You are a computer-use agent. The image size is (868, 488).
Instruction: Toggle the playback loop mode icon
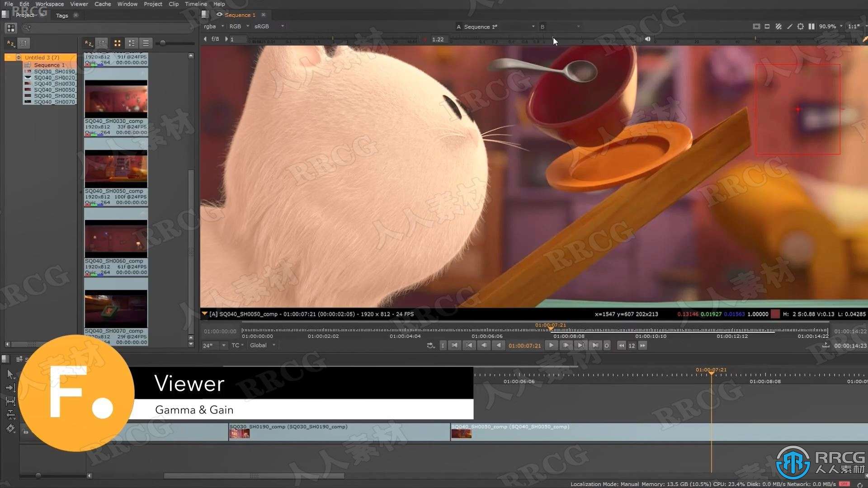pyautogui.click(x=430, y=346)
